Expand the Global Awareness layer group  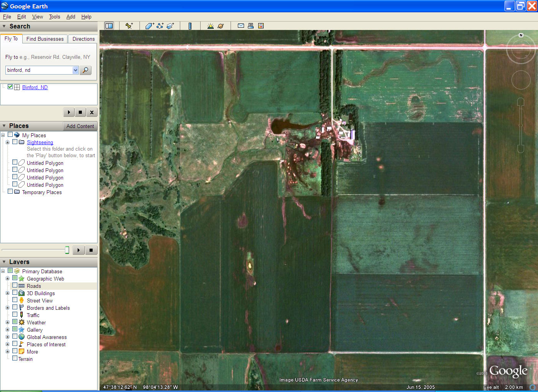[7, 337]
